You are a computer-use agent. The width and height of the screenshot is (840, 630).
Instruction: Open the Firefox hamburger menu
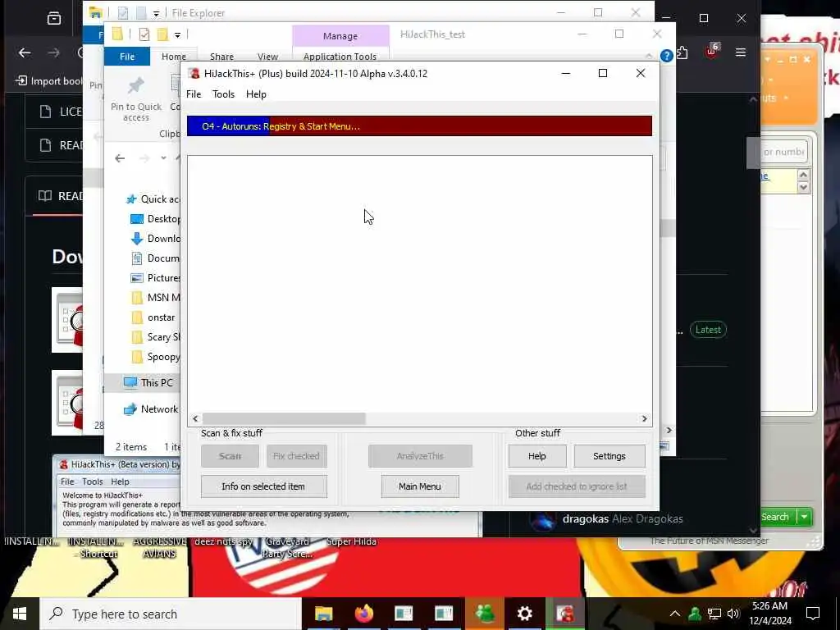pyautogui.click(x=741, y=52)
